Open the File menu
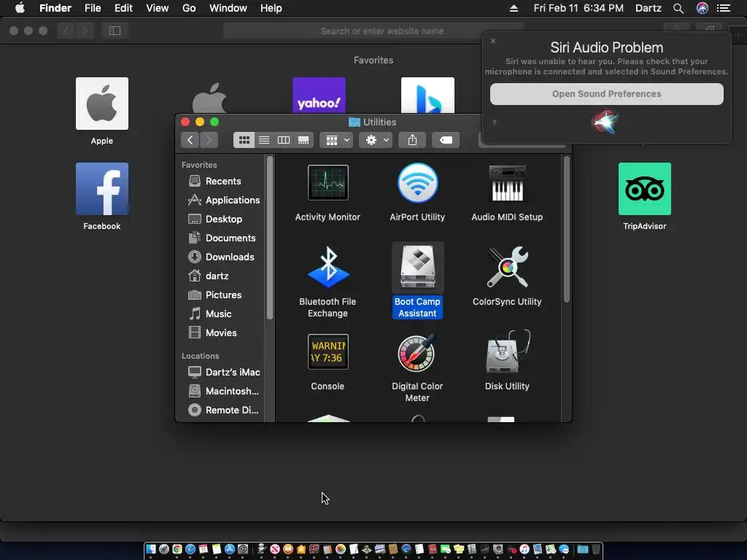Image resolution: width=747 pixels, height=560 pixels. [93, 8]
